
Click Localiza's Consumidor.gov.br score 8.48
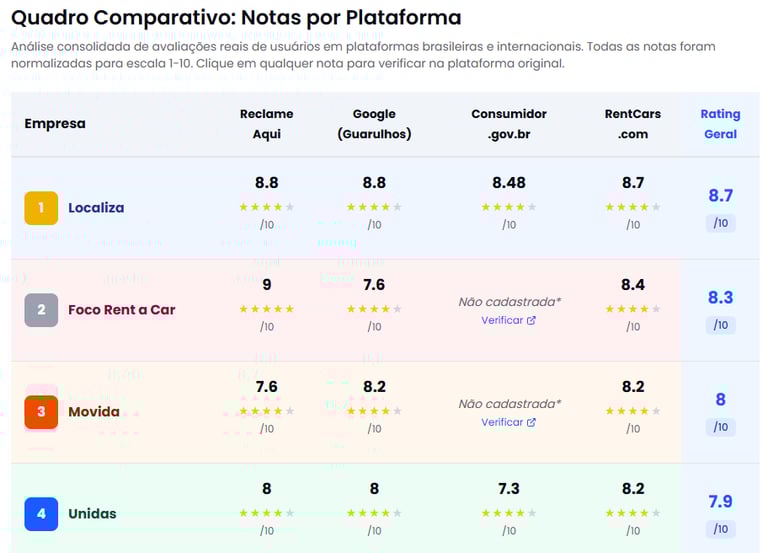[509, 183]
